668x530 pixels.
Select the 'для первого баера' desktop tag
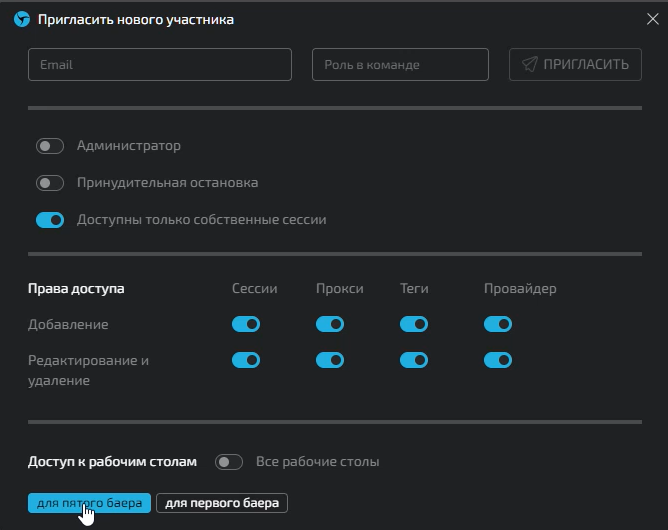(222, 503)
